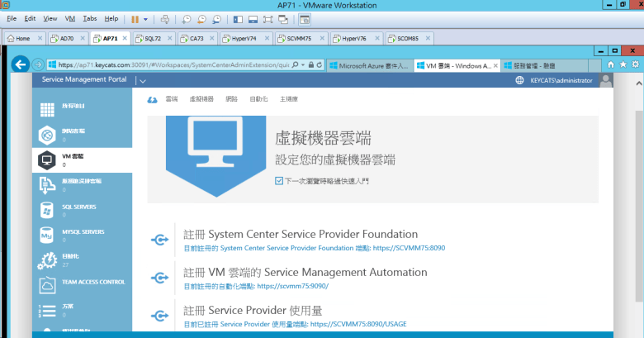644x338 pixels.
Task: Expand the Service Management Portal dropdown chevron
Action: pos(142,81)
